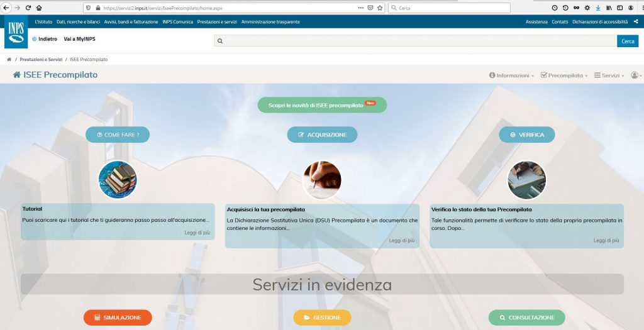Image resolution: width=644 pixels, height=330 pixels.
Task: Click the Tutorial card title
Action: coord(32,209)
